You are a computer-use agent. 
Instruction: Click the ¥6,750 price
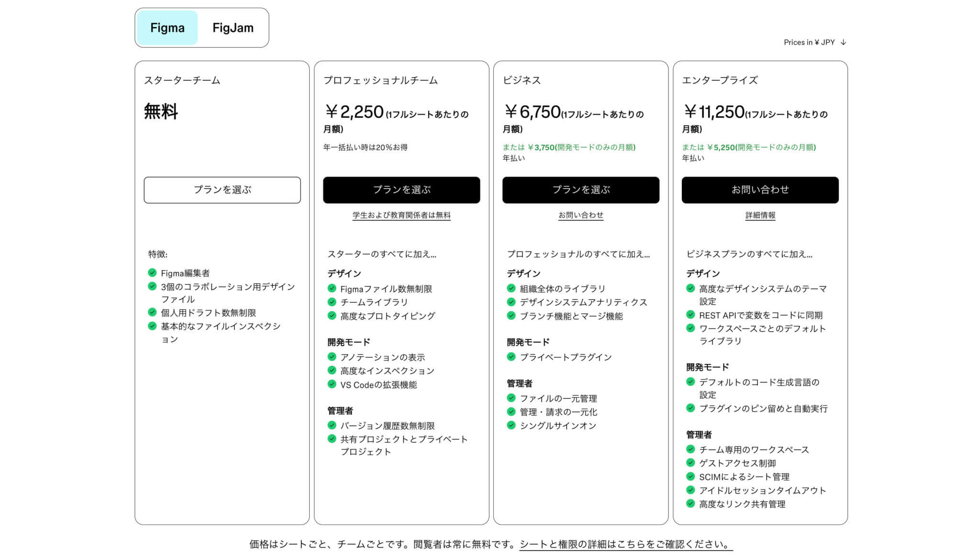[x=532, y=112]
